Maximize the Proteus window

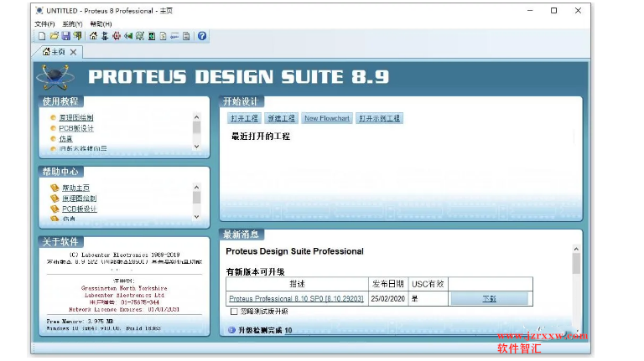pyautogui.click(x=553, y=11)
